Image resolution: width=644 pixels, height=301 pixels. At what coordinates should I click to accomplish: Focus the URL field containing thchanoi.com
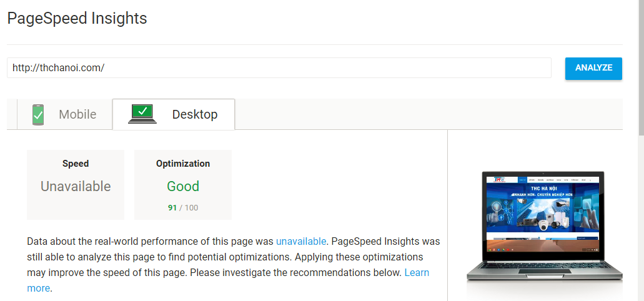(279, 67)
